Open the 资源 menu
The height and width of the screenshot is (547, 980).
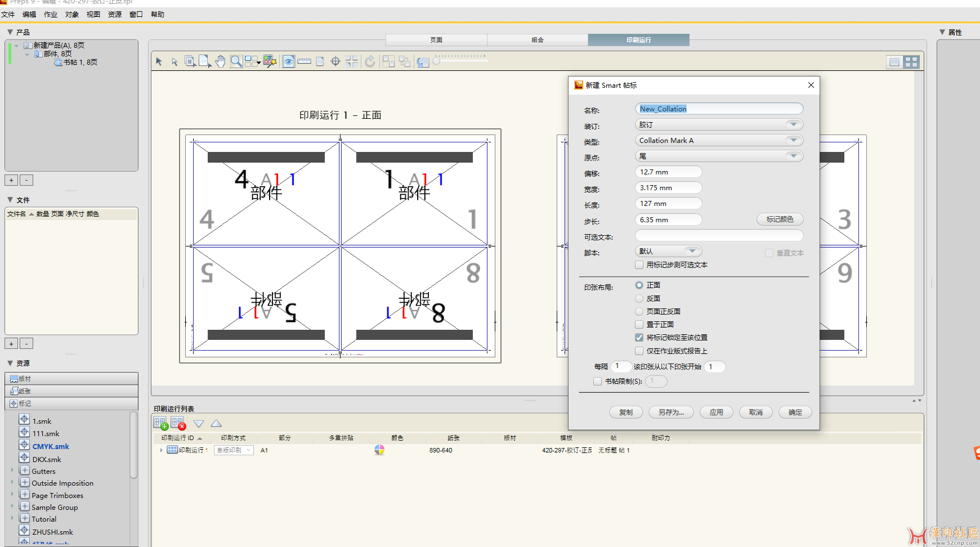point(115,15)
